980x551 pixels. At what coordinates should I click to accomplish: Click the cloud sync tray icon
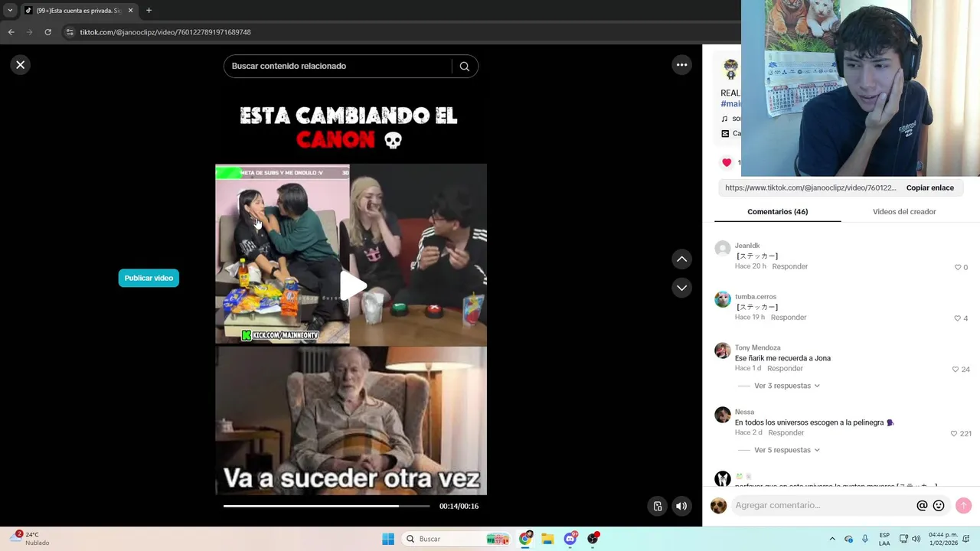tap(848, 539)
